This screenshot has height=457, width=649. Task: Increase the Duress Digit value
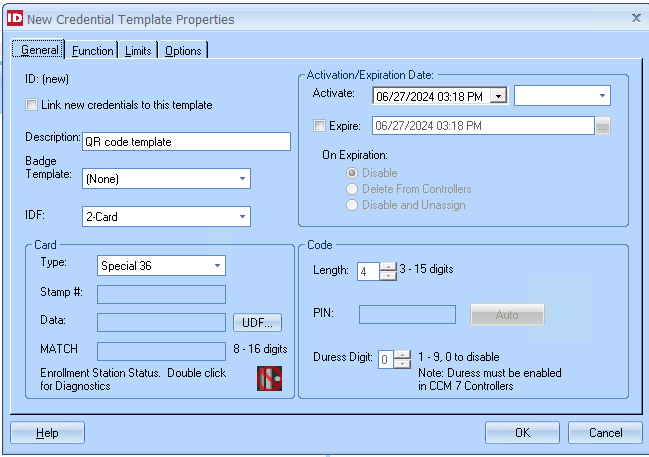[402, 355]
